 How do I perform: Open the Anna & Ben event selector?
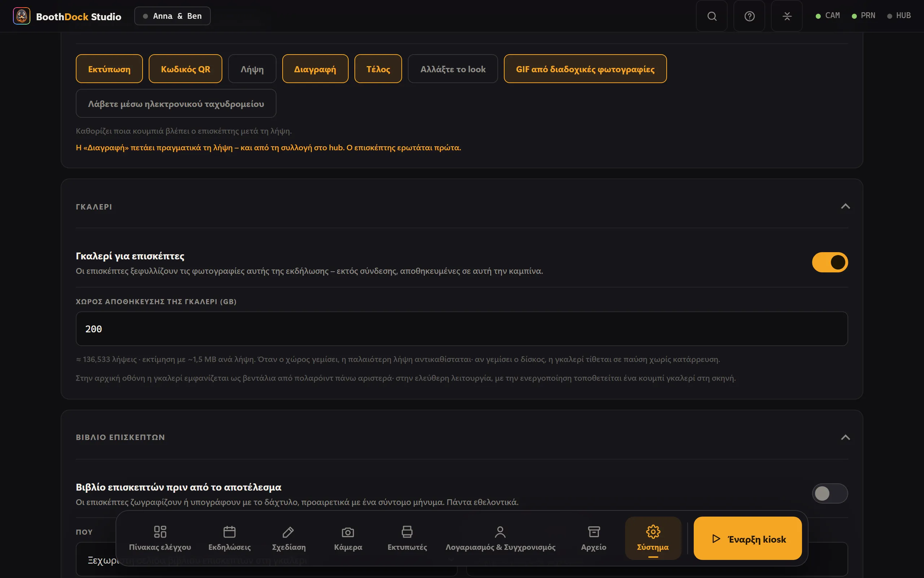(172, 16)
